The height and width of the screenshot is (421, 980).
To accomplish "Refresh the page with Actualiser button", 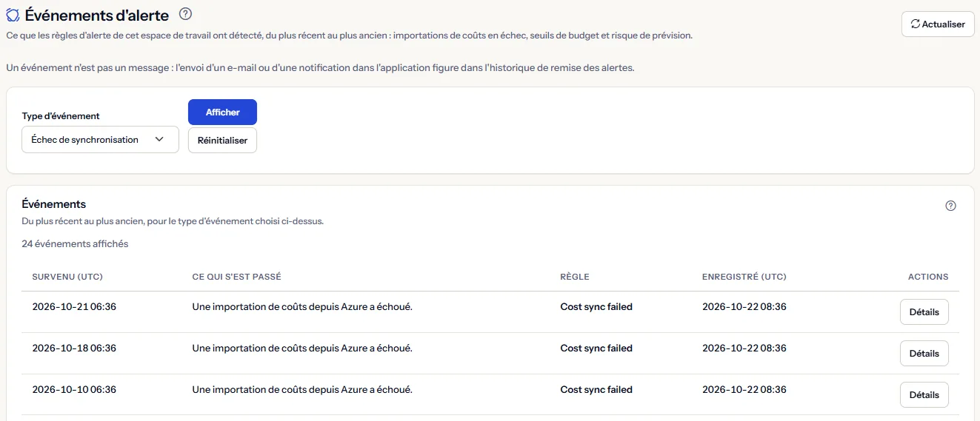I will pos(938,24).
